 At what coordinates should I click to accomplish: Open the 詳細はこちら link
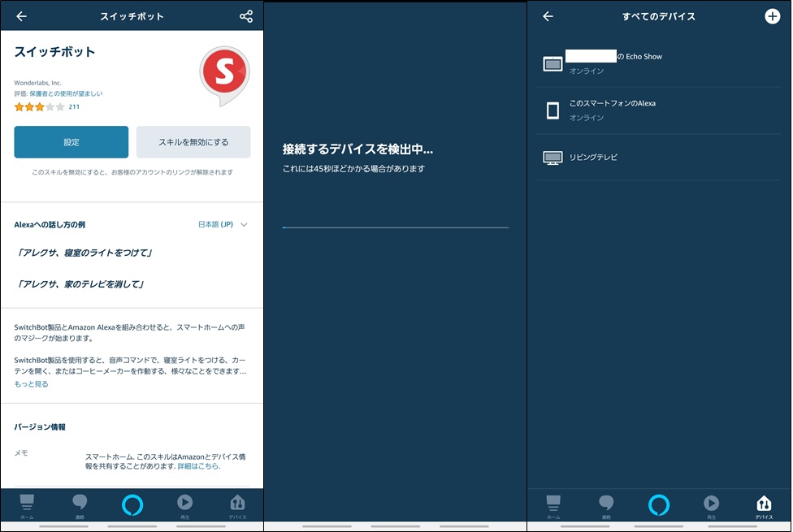pos(199,466)
